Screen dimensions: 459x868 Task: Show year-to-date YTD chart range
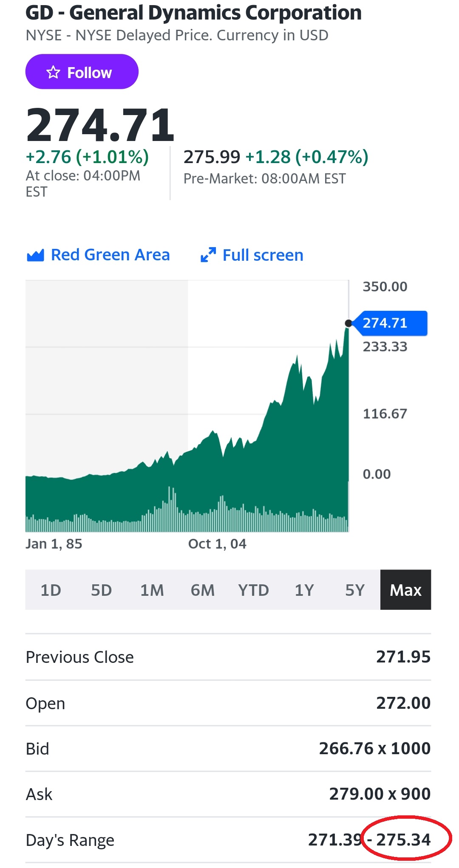[253, 590]
